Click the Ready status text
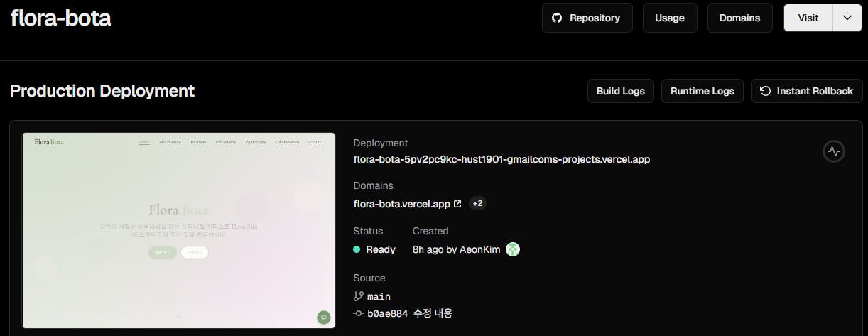The height and width of the screenshot is (336, 868). (x=381, y=249)
